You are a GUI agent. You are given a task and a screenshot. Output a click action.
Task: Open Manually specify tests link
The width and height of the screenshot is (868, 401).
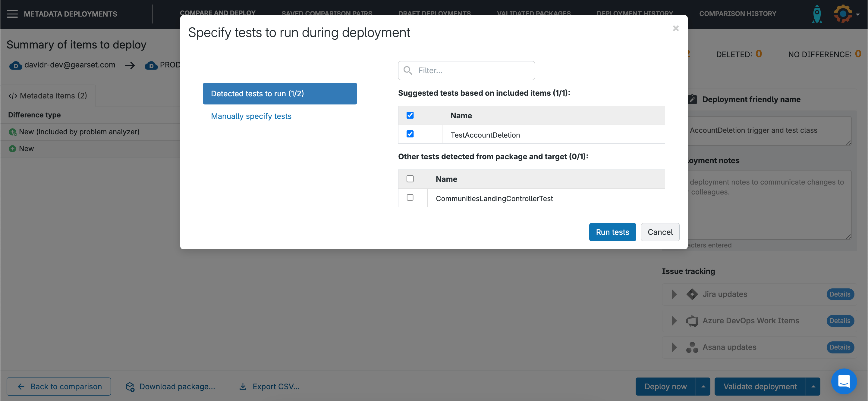(x=251, y=116)
